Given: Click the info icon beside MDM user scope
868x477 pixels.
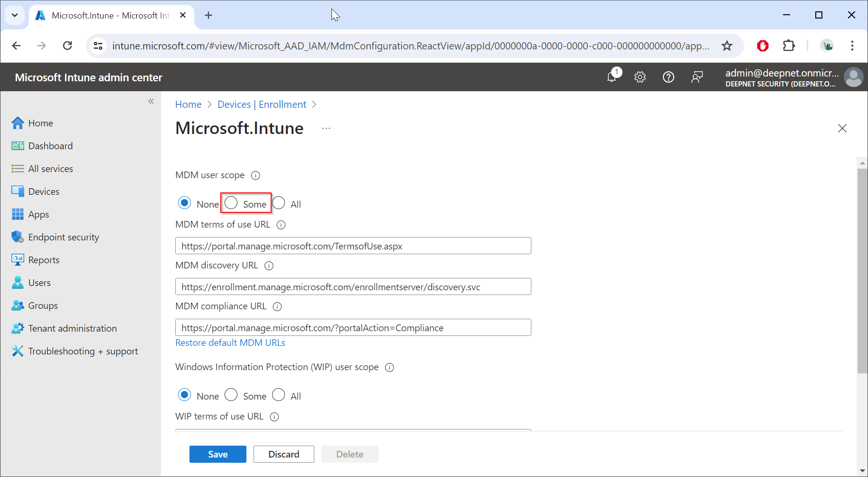Looking at the screenshot, I should pos(255,175).
